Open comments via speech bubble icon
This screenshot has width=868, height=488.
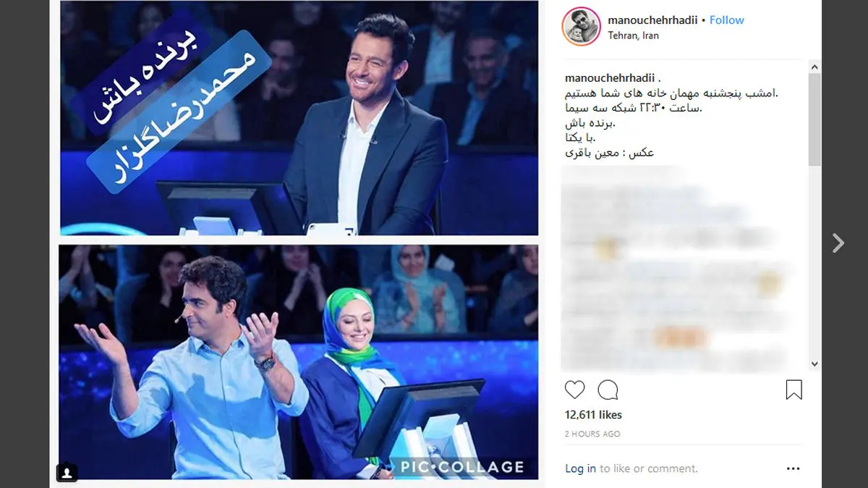[x=608, y=390]
